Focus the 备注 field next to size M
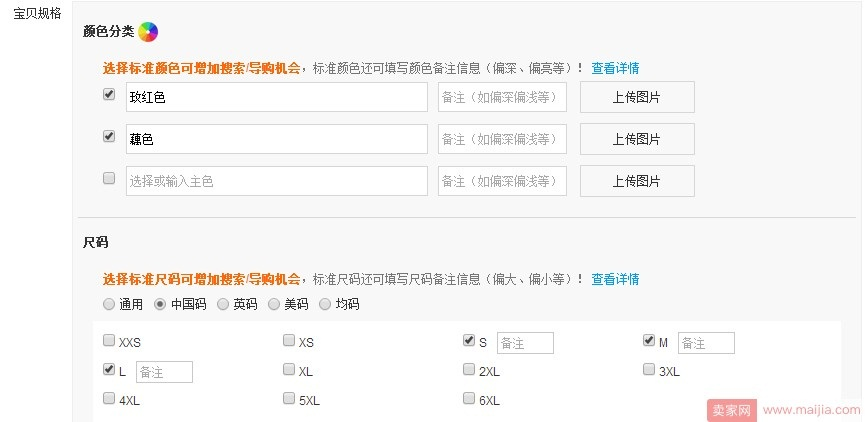This screenshot has width=867, height=422. point(706,343)
